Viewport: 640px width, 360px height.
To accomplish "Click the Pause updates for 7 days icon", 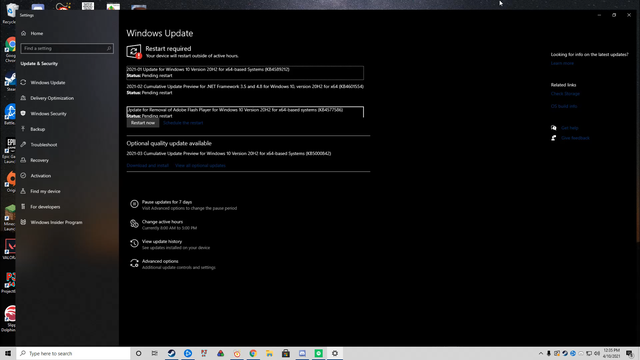I will [134, 204].
